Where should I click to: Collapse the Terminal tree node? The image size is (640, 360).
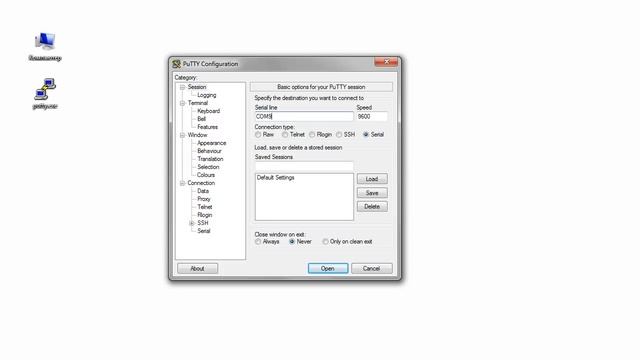(182, 103)
